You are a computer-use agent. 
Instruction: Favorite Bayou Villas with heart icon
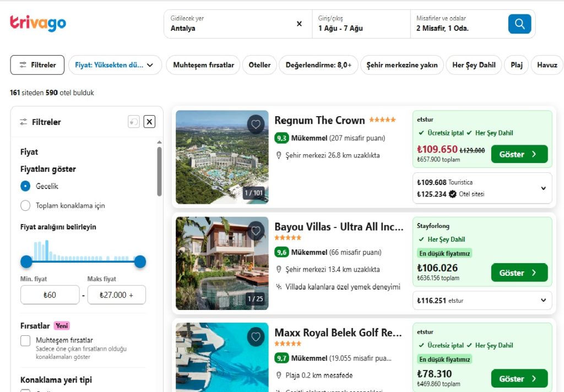[x=256, y=231]
